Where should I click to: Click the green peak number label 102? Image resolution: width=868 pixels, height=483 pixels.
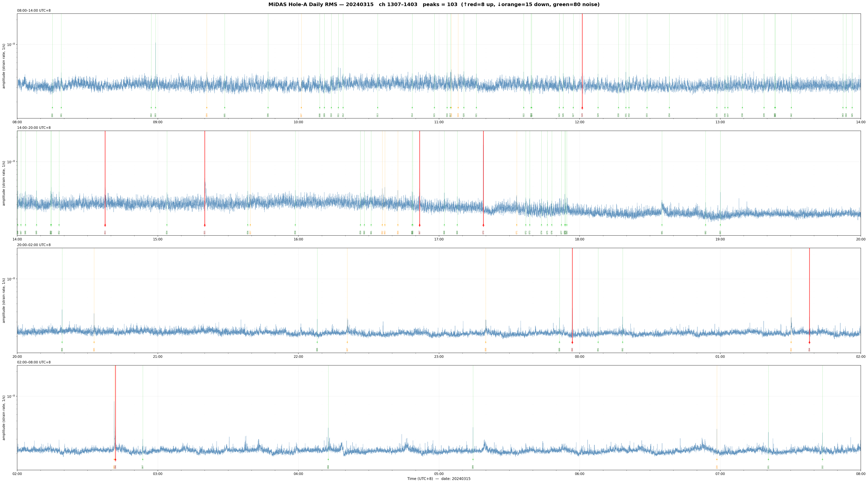pyautogui.click(x=822, y=467)
